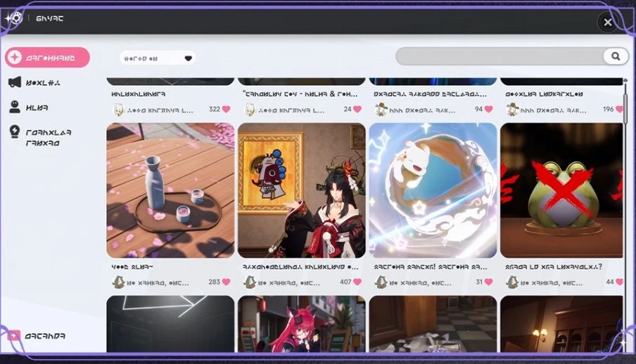Screen dimensions: 636x364
Task: Click the author avatar beside 44 likes
Action: pyautogui.click(x=512, y=282)
